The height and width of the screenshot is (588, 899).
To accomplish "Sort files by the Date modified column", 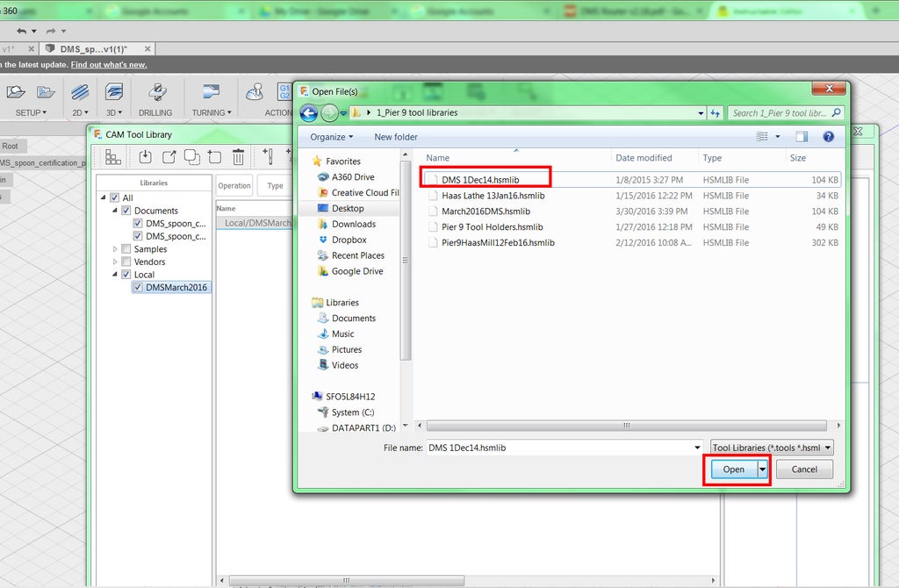I will pyautogui.click(x=644, y=158).
